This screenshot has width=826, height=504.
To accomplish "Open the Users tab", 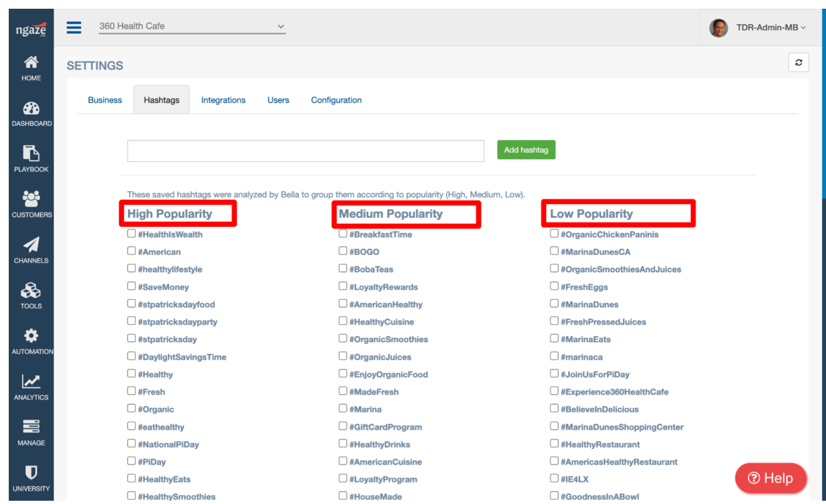I will (x=278, y=100).
